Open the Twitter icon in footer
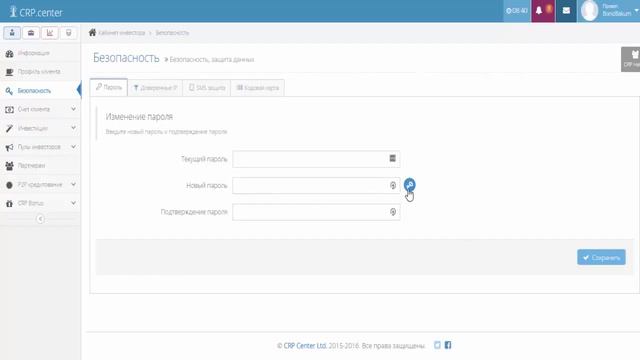Viewport: 640px width, 360px height. 437,345
